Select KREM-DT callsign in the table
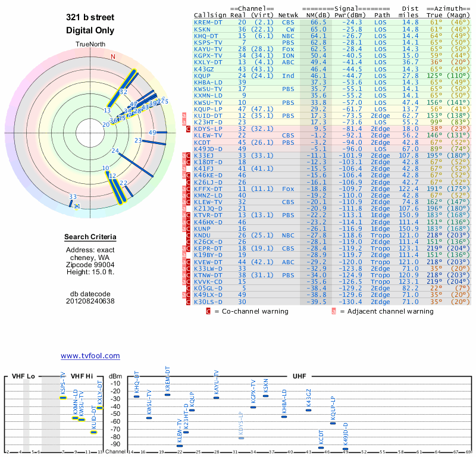 click(208, 23)
